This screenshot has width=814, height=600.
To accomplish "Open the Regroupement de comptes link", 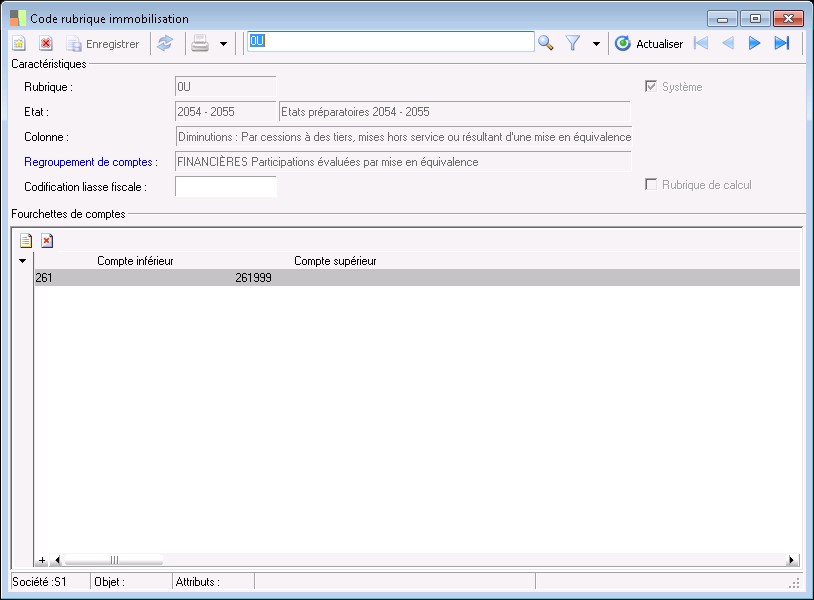I will 91,162.
